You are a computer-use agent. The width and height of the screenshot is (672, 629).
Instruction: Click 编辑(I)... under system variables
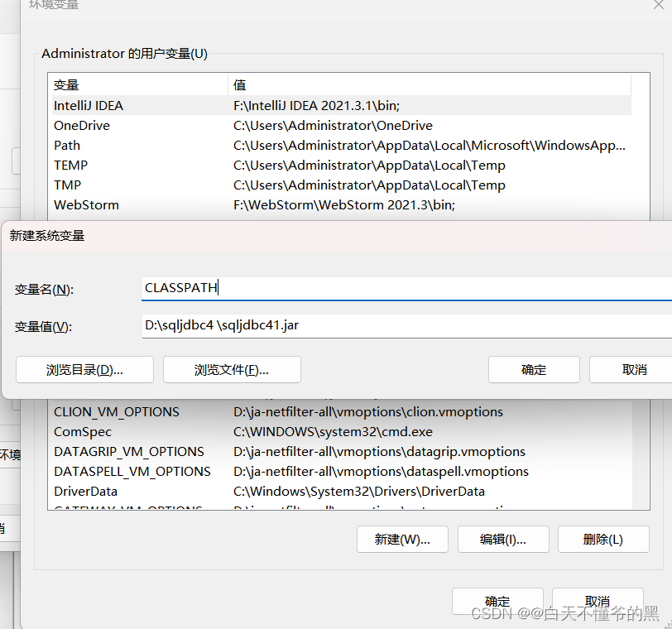click(503, 540)
